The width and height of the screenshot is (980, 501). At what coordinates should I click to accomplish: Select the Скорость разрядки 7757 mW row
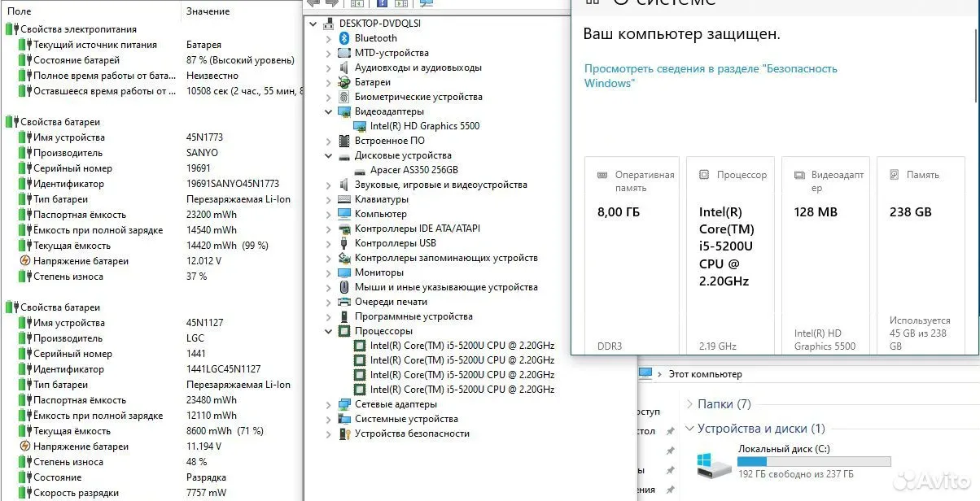(153, 493)
